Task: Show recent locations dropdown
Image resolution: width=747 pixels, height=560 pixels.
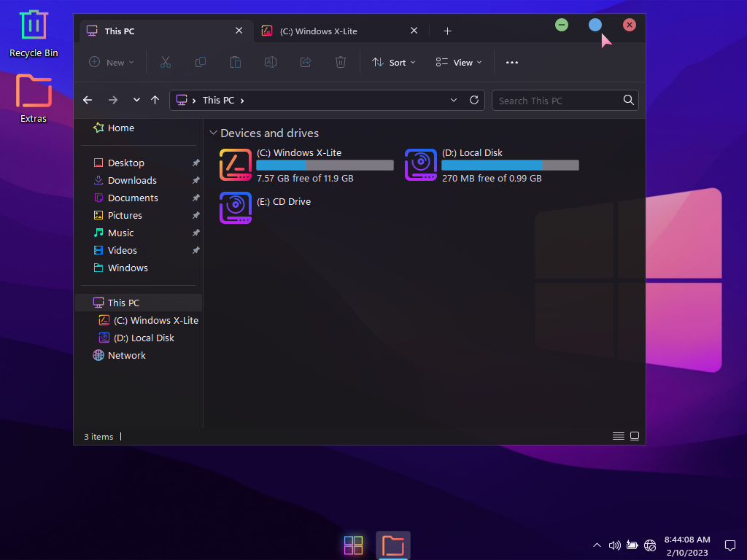Action: pyautogui.click(x=136, y=100)
